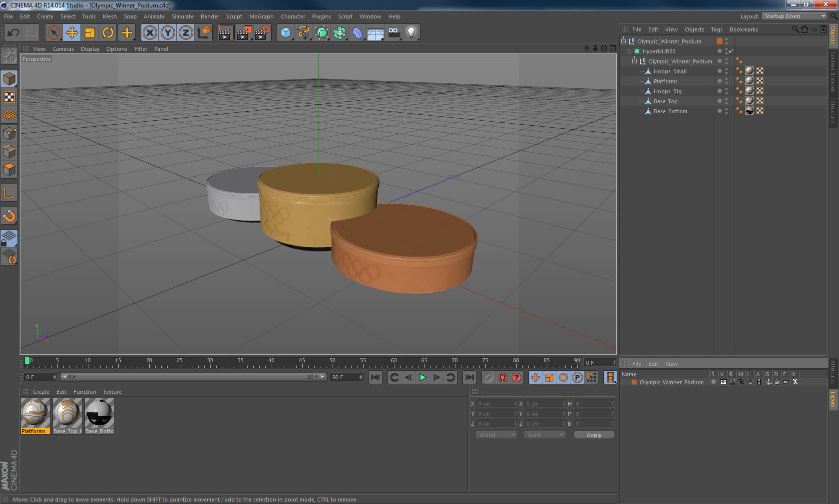The image size is (839, 504).
Task: Play the animation forwards
Action: [422, 377]
